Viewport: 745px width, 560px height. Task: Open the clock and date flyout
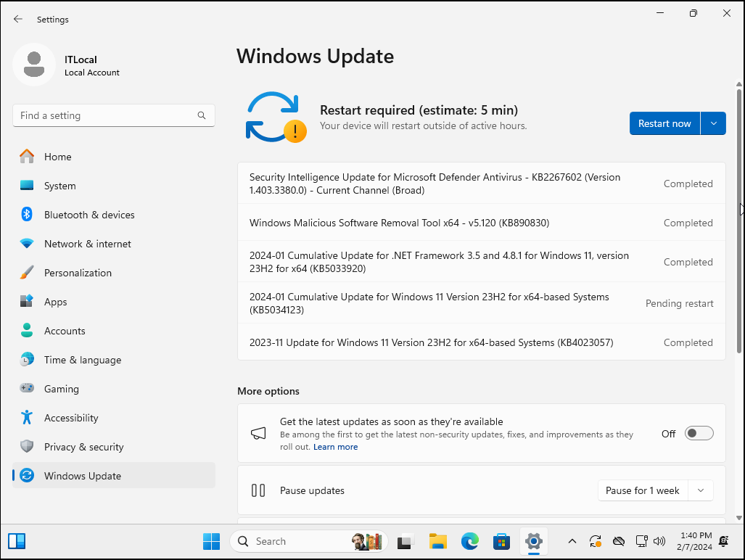[x=695, y=541]
